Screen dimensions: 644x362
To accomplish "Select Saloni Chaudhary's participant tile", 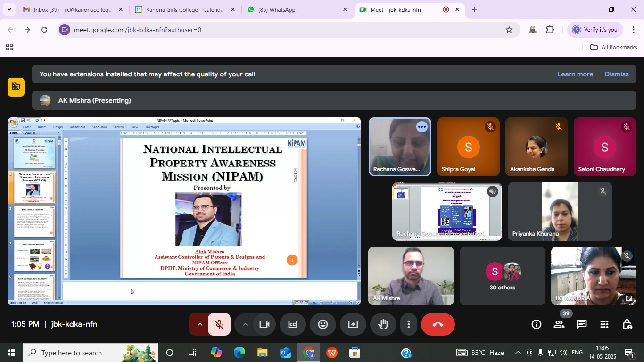I will [605, 147].
